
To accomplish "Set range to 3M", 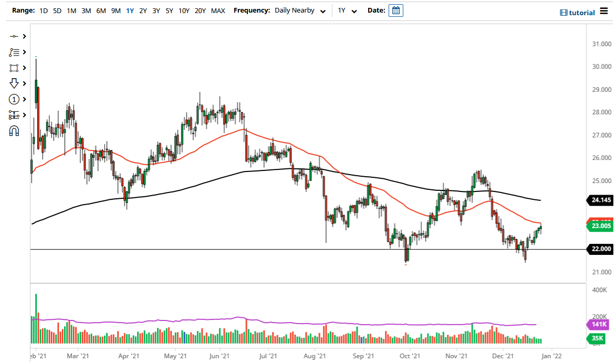I will pyautogui.click(x=86, y=10).
